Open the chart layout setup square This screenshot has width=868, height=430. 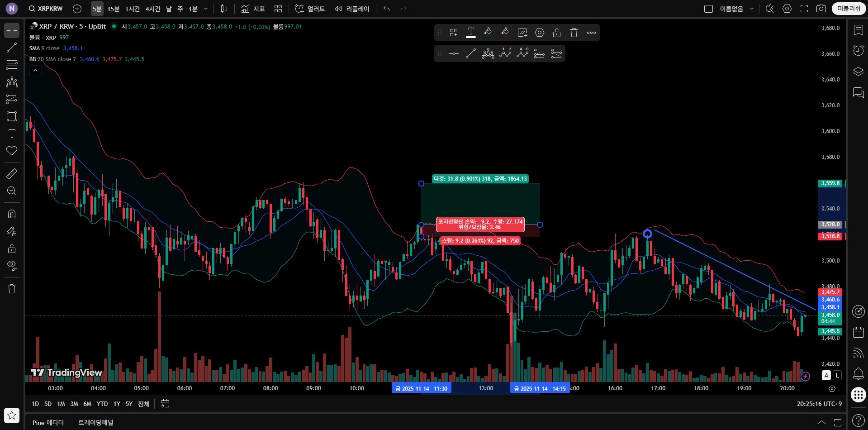point(709,9)
